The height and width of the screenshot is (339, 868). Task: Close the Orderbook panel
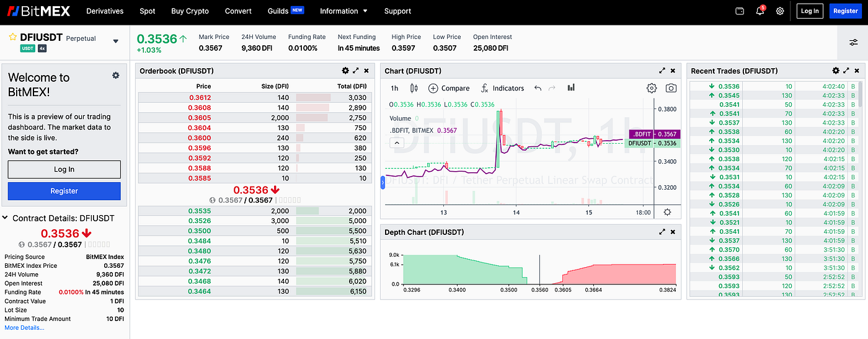366,71
